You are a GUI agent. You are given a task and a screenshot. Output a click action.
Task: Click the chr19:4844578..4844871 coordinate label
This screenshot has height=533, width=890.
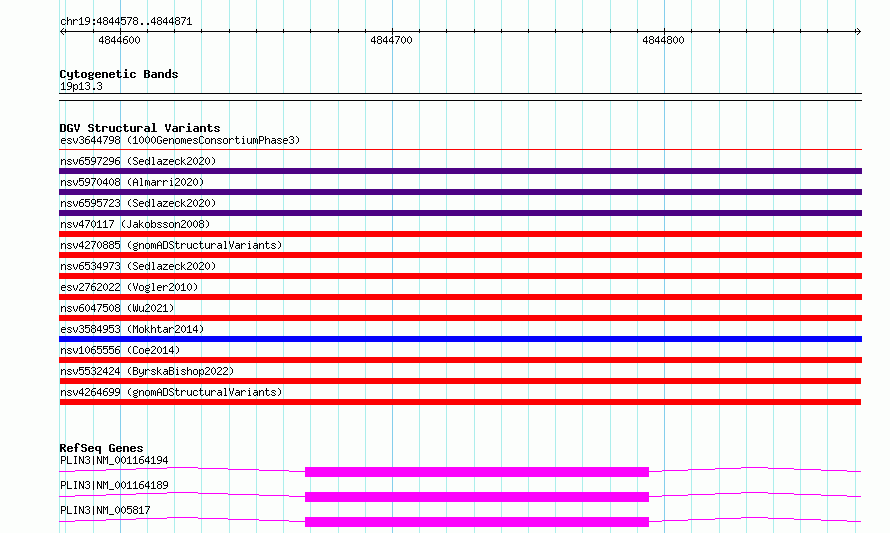[126, 22]
